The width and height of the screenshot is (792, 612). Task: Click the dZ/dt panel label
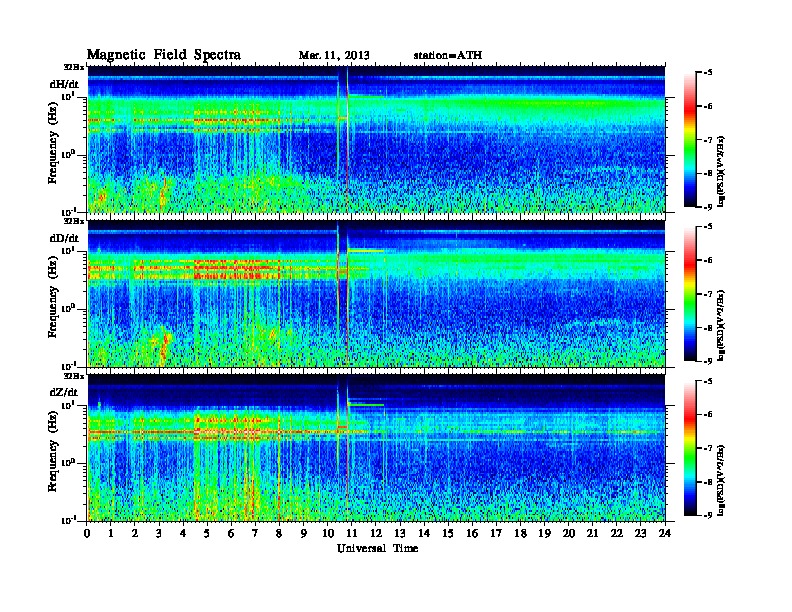[x=64, y=392]
